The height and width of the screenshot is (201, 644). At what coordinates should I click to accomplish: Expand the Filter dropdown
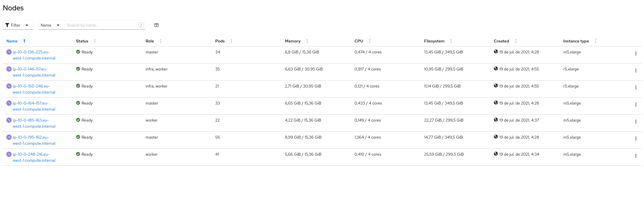pos(18,25)
